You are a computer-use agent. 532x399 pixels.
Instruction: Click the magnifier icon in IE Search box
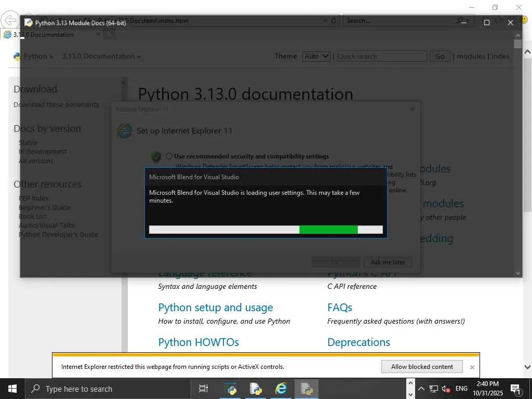coord(460,21)
